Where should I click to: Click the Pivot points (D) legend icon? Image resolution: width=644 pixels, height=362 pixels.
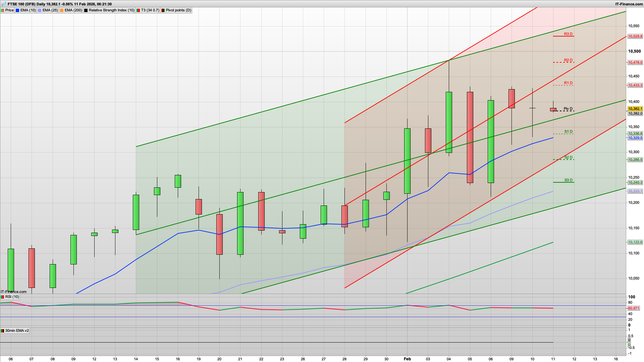pyautogui.click(x=163, y=10)
